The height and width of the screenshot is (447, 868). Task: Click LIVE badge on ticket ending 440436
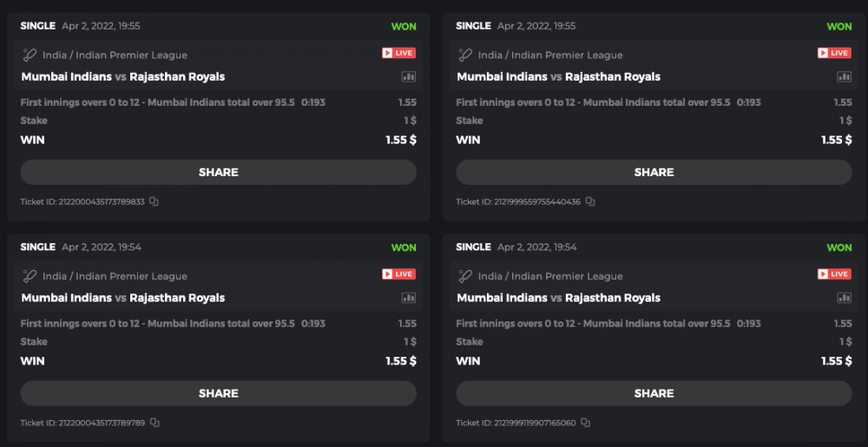coord(834,54)
